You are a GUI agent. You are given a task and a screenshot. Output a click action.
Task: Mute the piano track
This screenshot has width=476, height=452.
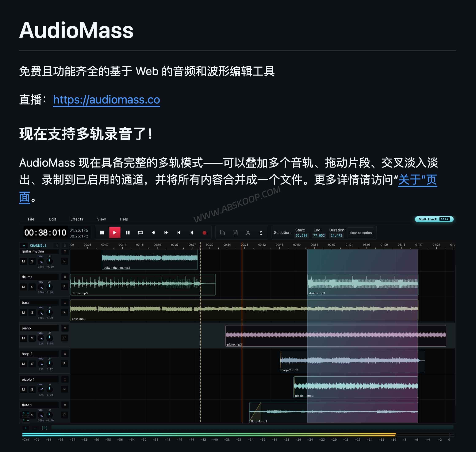coord(23,338)
